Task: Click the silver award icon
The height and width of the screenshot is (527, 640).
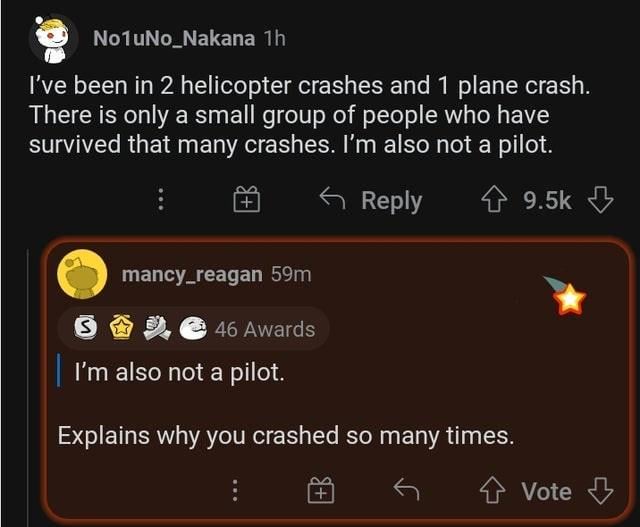Action: (x=87, y=328)
